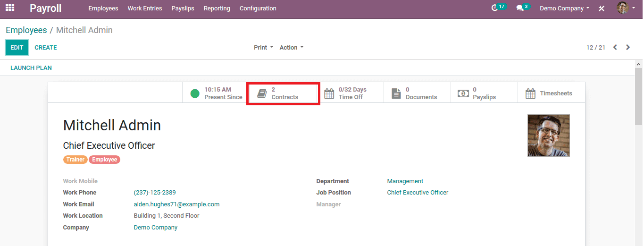The width and height of the screenshot is (644, 246).
Task: Open the Timesheets stat button
Action: click(x=551, y=93)
